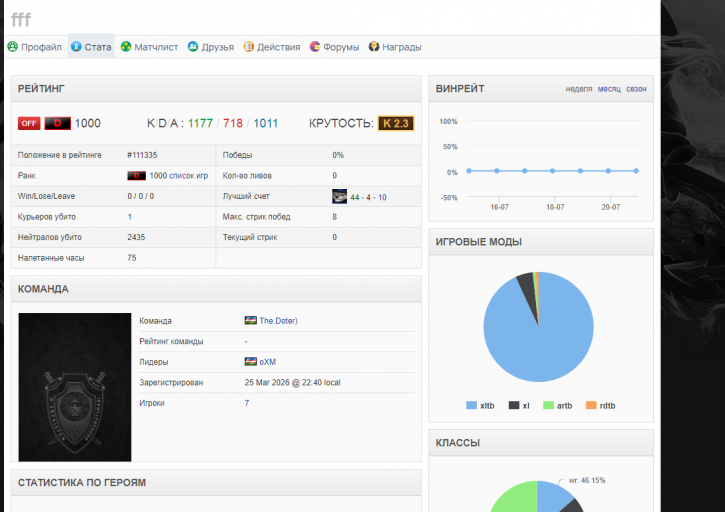Open the Профайл tab
The width and height of the screenshot is (725, 512).
pos(34,47)
